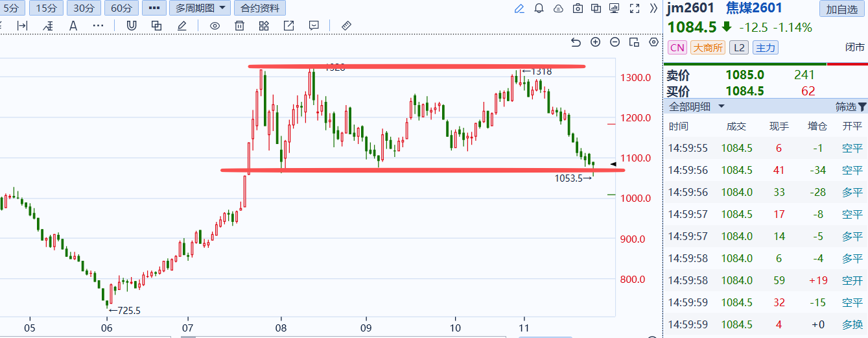
Task: Switch to the 60分 timeframe tab
Action: [x=121, y=8]
